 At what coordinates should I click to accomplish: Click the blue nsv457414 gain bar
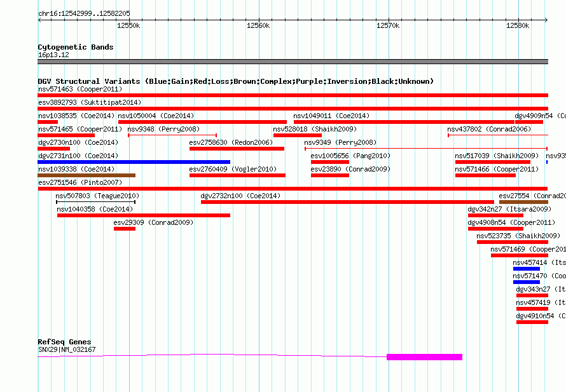click(527, 269)
